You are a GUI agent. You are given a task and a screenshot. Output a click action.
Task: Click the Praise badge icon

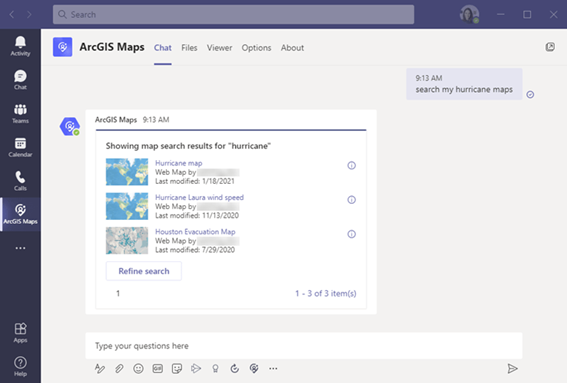pyautogui.click(x=216, y=369)
